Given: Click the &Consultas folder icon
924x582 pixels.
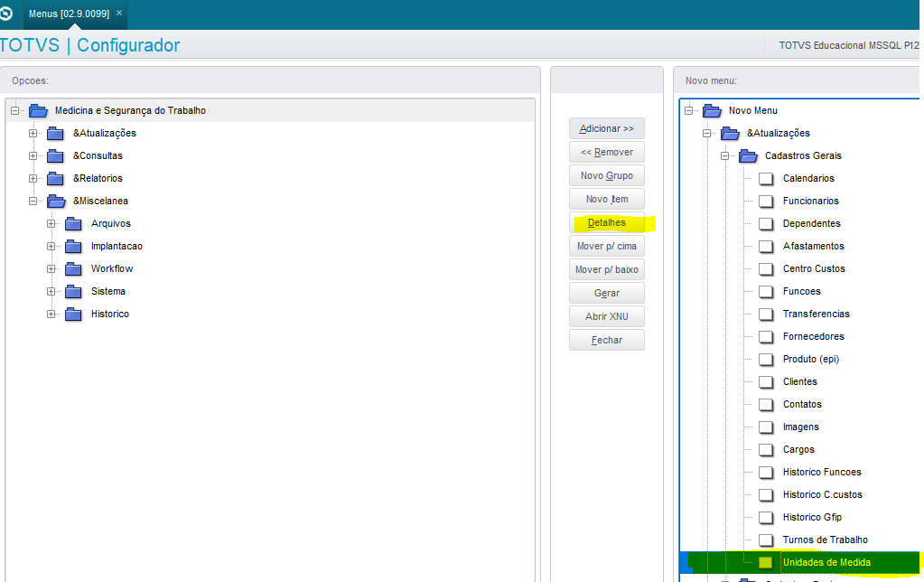Looking at the screenshot, I should [x=55, y=155].
